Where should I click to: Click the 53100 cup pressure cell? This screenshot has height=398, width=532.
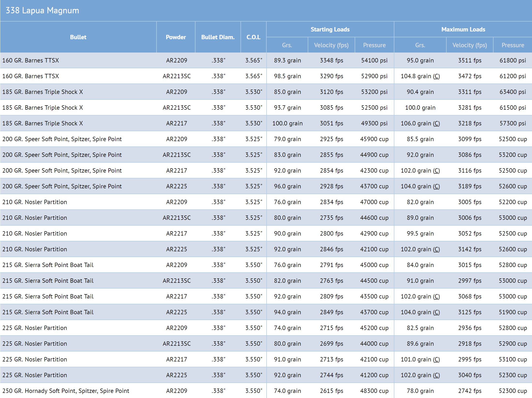513,359
